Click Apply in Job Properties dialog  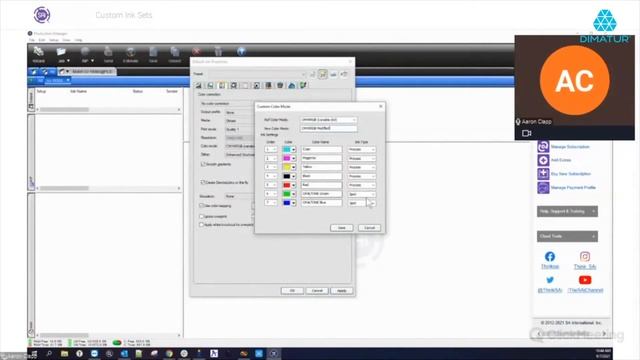click(x=342, y=291)
